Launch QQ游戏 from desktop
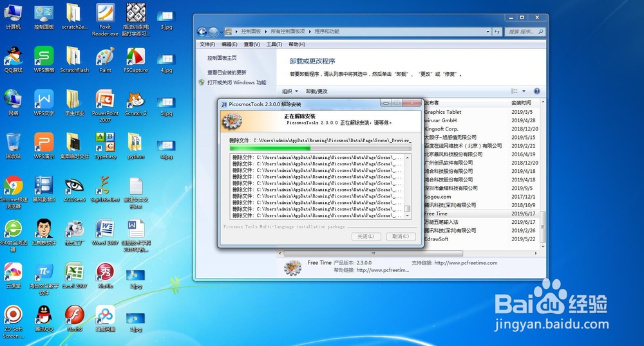Screen dimensions: 644x346 tap(13, 60)
